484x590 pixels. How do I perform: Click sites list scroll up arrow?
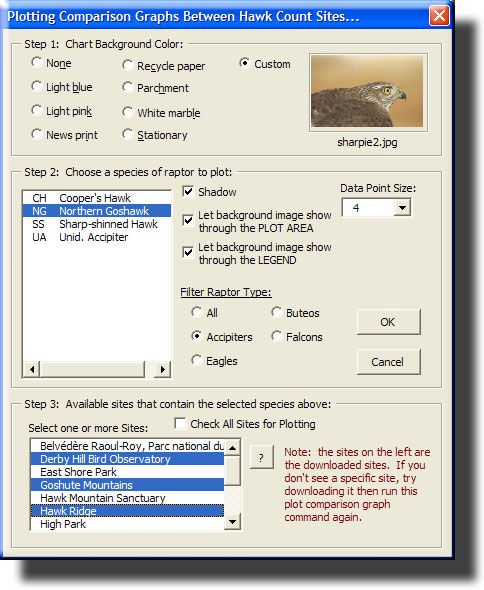coord(233,448)
